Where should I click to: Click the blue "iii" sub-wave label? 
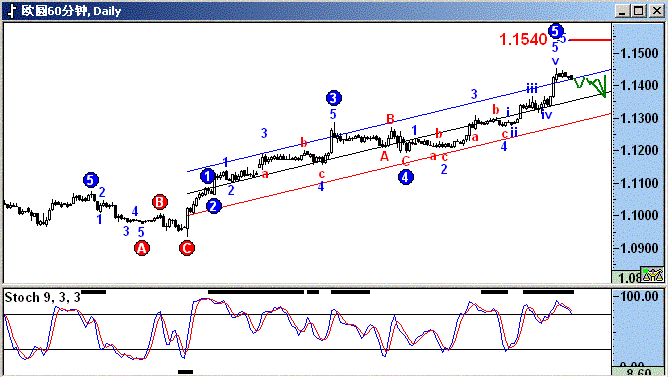pos(532,89)
